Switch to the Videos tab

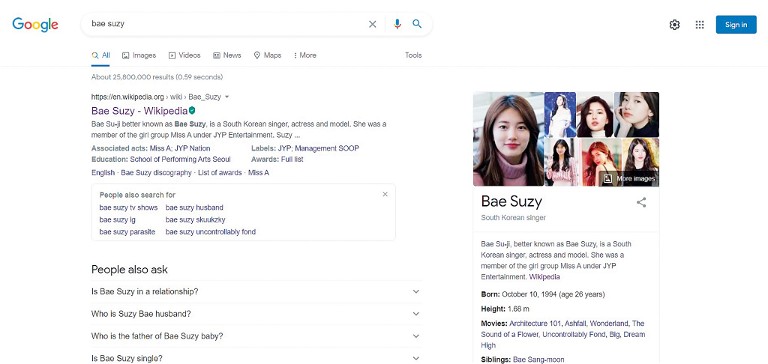tap(185, 55)
